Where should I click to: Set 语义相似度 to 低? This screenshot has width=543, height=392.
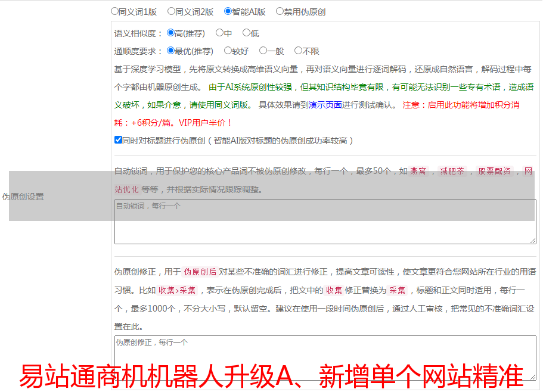246,33
